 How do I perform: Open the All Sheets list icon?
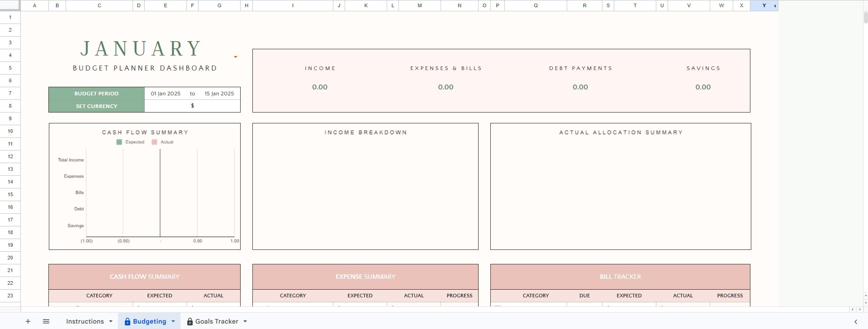tap(46, 321)
